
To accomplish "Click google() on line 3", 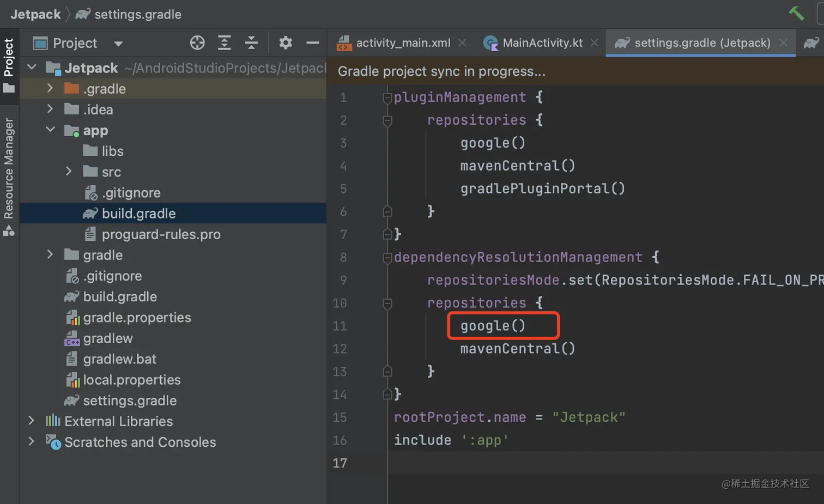I will [x=493, y=143].
